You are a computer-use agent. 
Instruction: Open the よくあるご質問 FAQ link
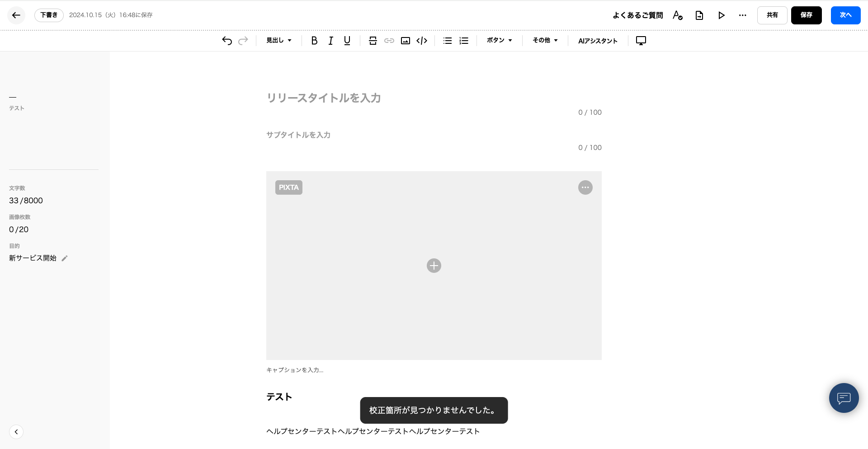tap(637, 15)
